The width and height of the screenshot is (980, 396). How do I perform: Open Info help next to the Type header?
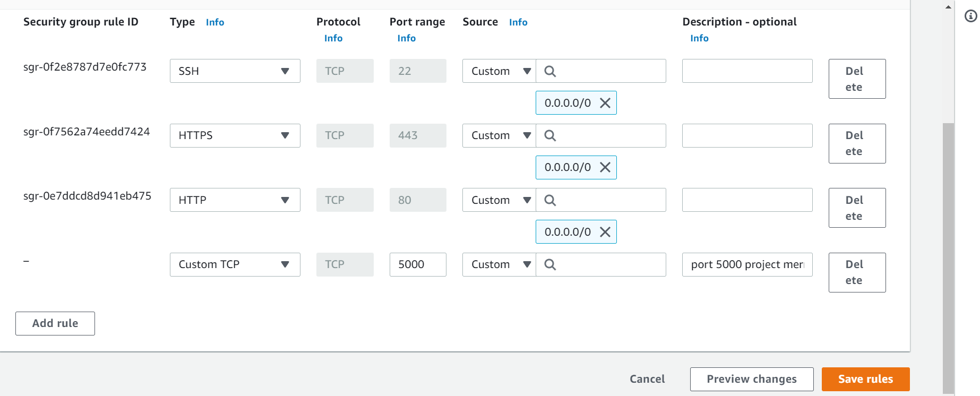pos(214,22)
